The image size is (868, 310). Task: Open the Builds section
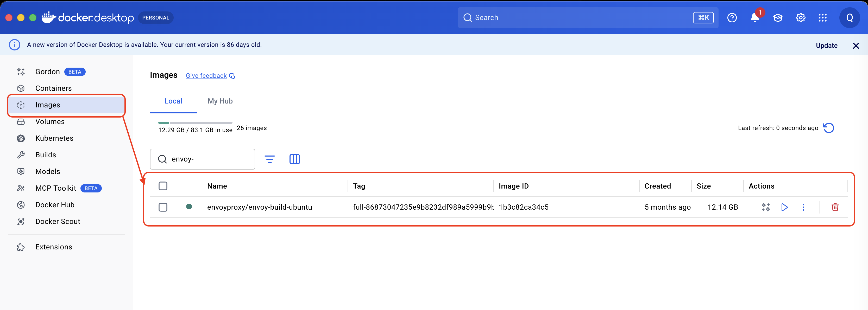coord(67,155)
